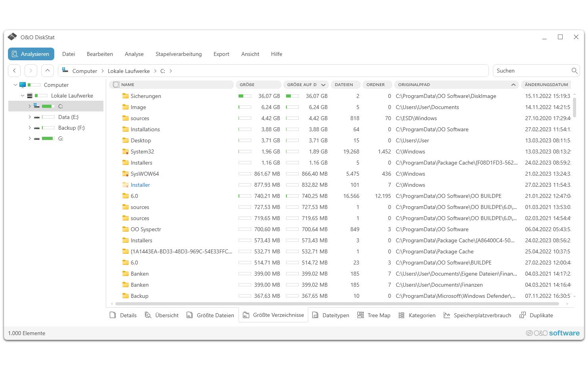Open the blue Installer link
The width and height of the screenshot is (588, 370).
[x=140, y=185]
